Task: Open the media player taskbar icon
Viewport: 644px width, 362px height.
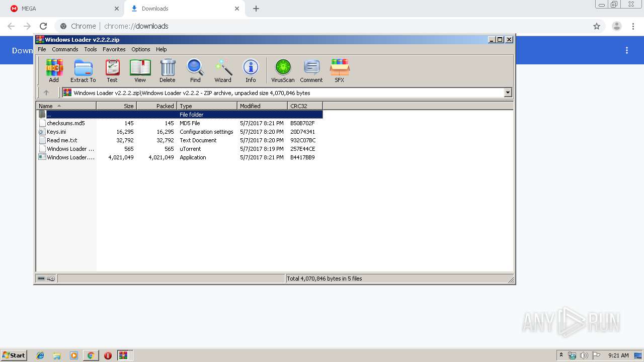Action: pyautogui.click(x=74, y=355)
